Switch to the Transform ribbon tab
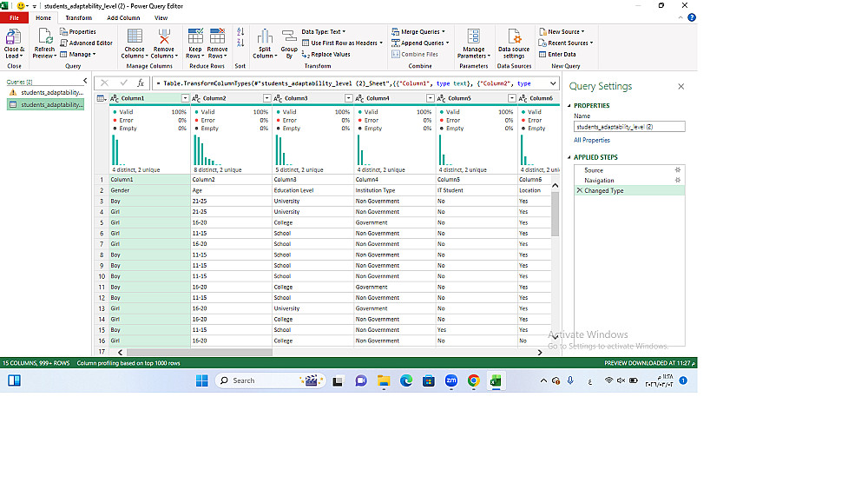 click(78, 17)
